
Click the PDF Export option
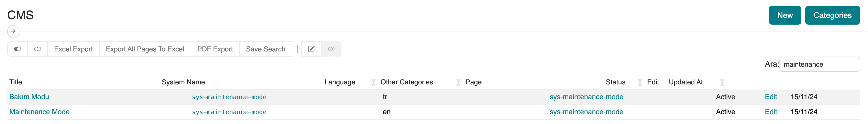(215, 49)
